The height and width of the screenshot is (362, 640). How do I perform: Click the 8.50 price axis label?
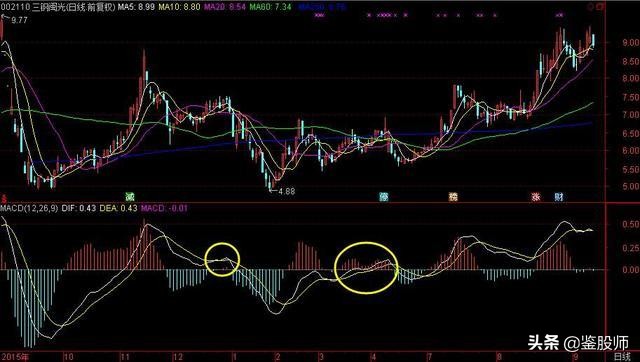pyautogui.click(x=631, y=62)
